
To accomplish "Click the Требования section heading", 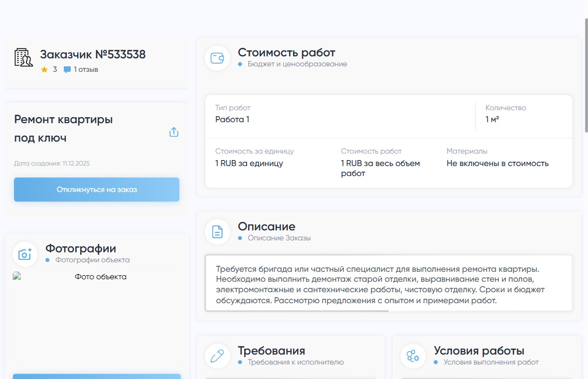I will tap(272, 351).
